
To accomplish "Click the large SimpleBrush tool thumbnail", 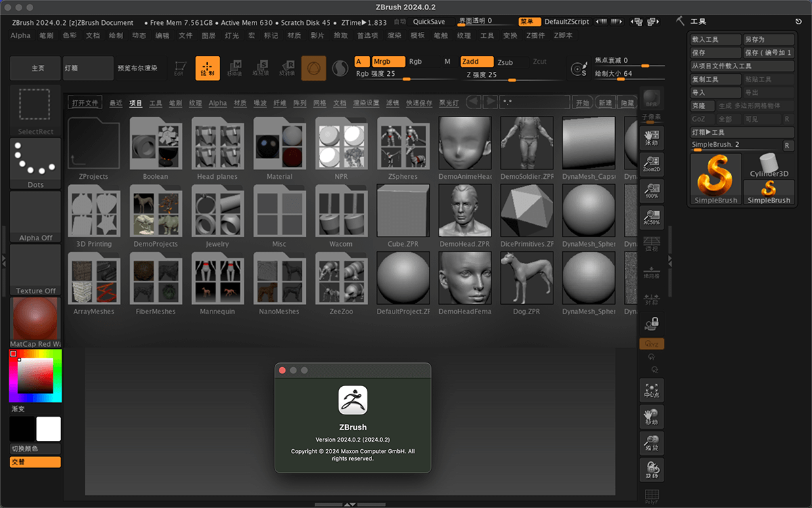I will (x=716, y=179).
